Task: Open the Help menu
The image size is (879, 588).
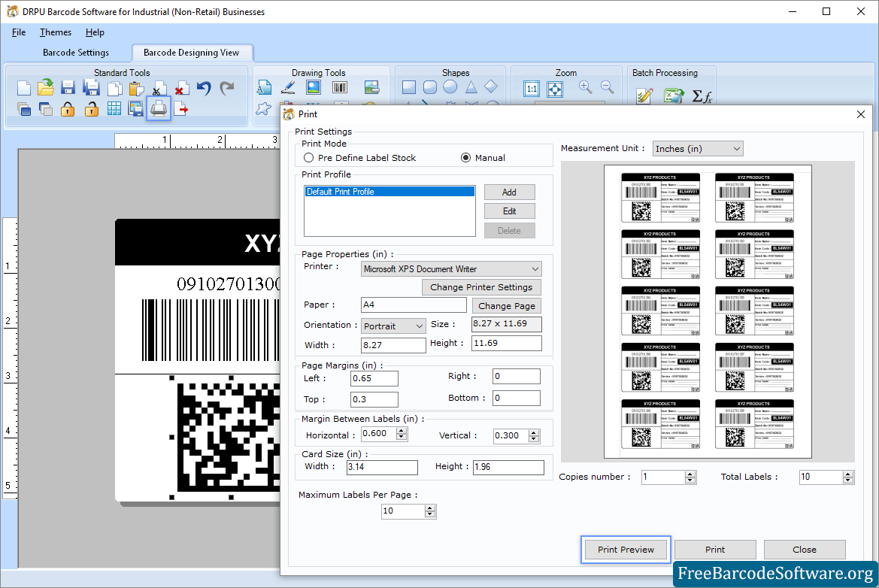Action: coord(95,32)
